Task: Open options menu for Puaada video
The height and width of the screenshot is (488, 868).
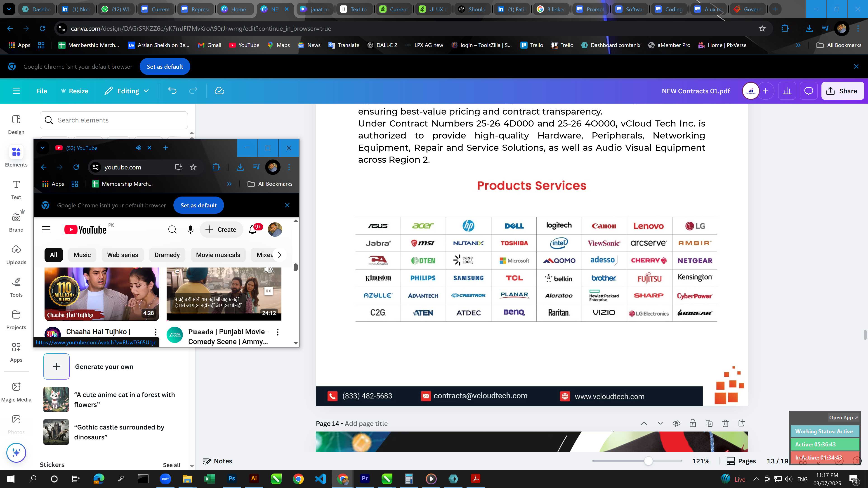Action: pos(278,332)
